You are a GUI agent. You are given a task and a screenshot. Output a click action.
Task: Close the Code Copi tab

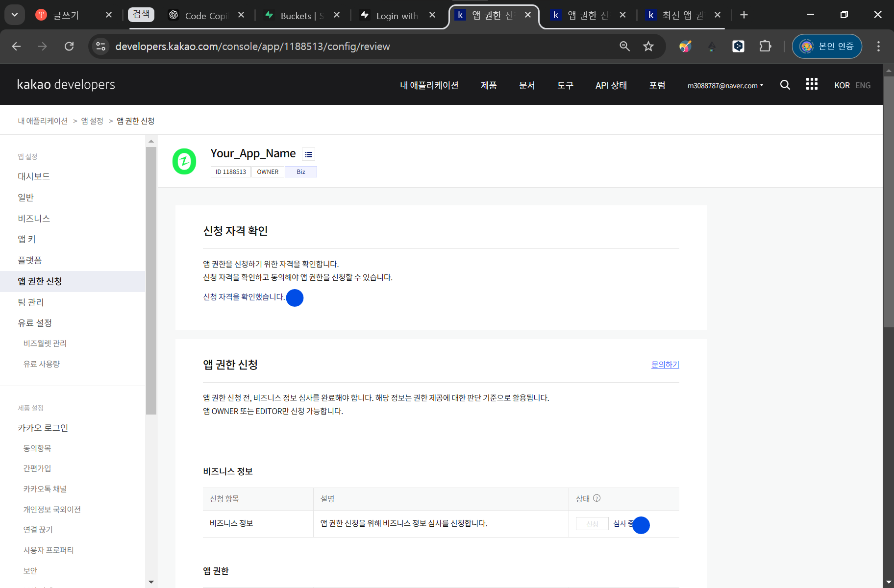pyautogui.click(x=241, y=15)
